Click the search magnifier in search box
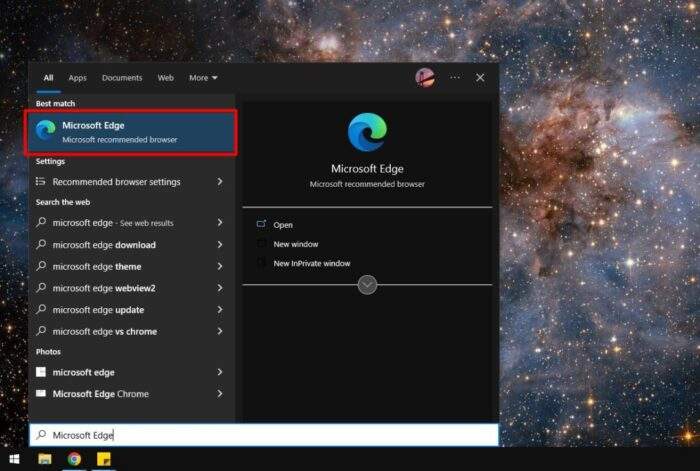This screenshot has width=700, height=471. click(x=41, y=434)
